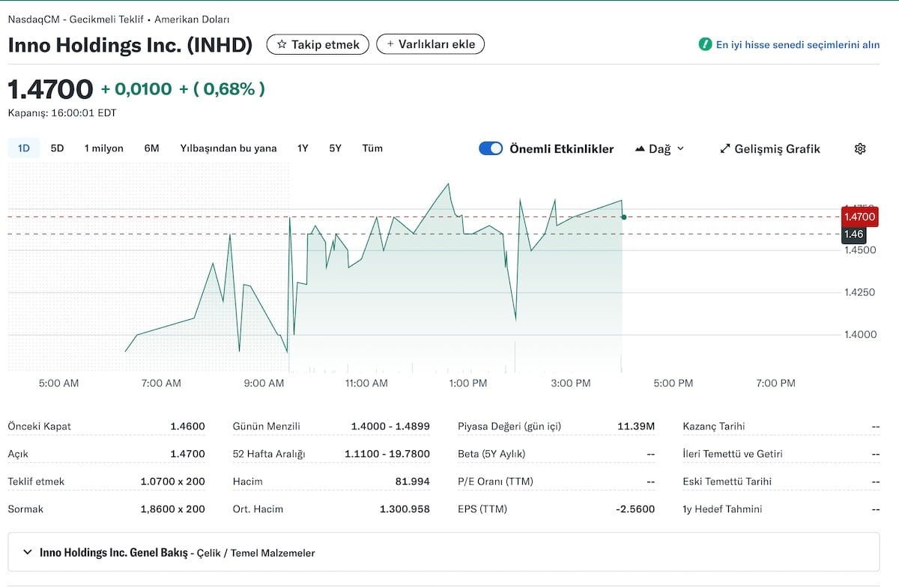Screen dimensions: 899x588
Task: Click 52 Hafta Aralığı value 1.1100 - 19.7800
Action: pos(387,454)
